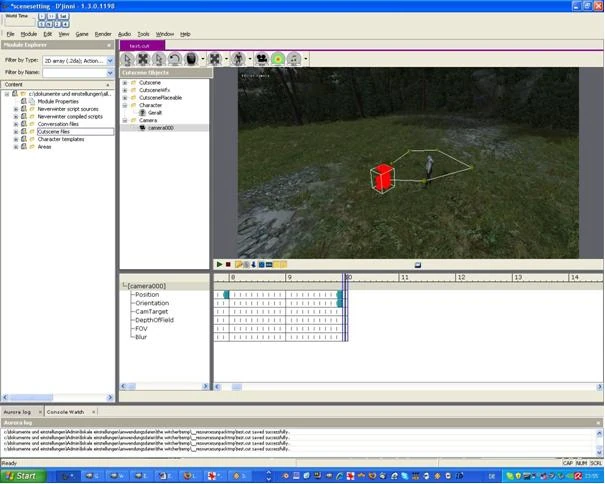The height and width of the screenshot is (484, 605).
Task: Click the Position track's first keyframe
Action: [x=227, y=294]
